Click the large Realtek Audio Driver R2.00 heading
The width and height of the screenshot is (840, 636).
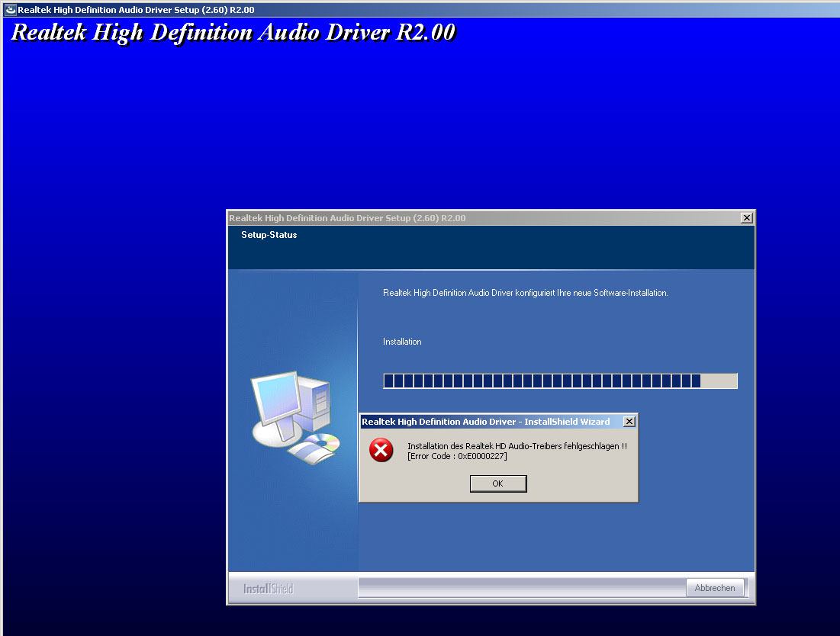pyautogui.click(x=233, y=33)
